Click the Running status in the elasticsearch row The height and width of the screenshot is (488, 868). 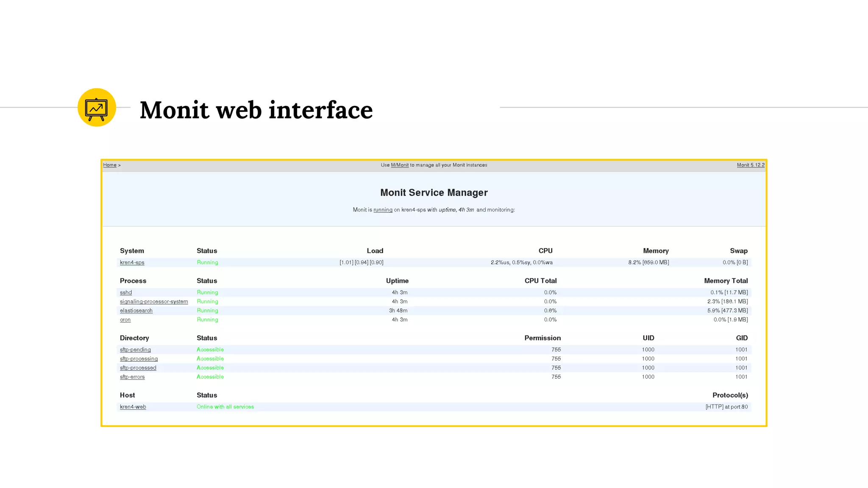pyautogui.click(x=207, y=311)
